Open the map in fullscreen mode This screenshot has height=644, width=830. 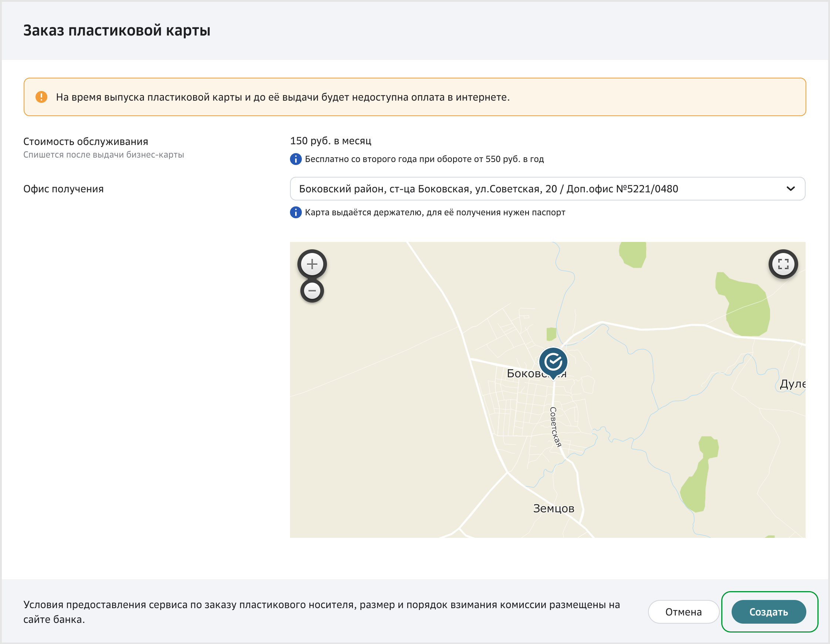pos(783,264)
